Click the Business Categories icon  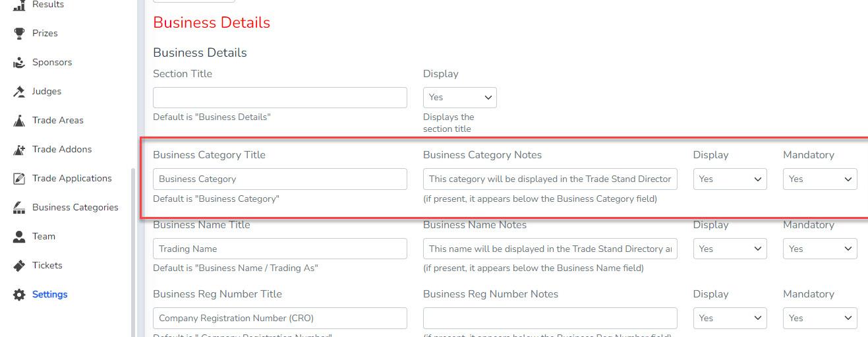pyautogui.click(x=19, y=208)
